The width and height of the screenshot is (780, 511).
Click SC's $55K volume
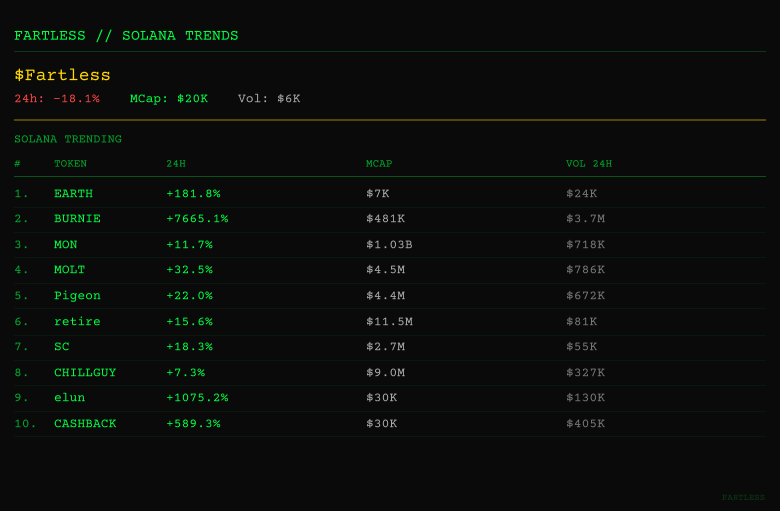coord(582,346)
